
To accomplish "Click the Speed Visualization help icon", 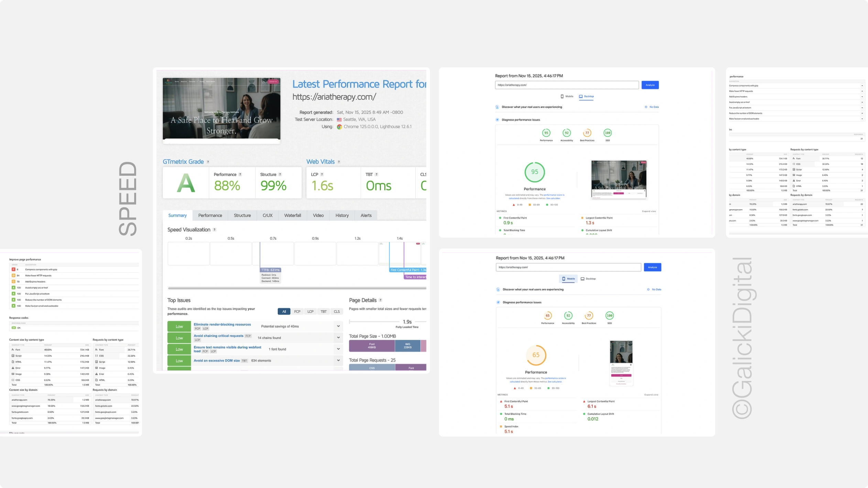I will (x=215, y=230).
